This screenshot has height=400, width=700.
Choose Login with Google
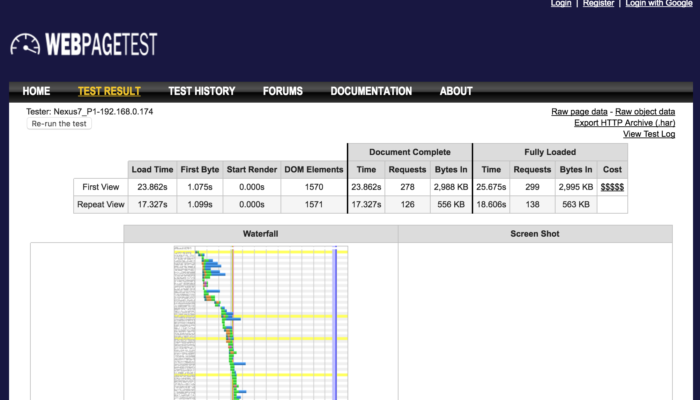coord(658,3)
